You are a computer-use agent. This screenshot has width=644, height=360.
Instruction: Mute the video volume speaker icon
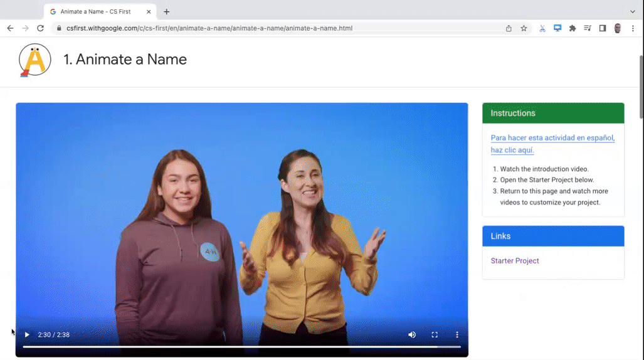pos(412,335)
